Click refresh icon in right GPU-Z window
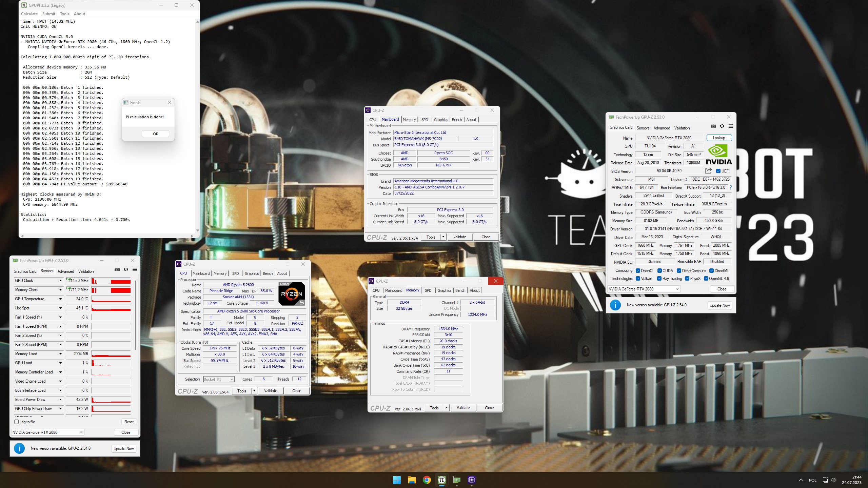 point(722,126)
